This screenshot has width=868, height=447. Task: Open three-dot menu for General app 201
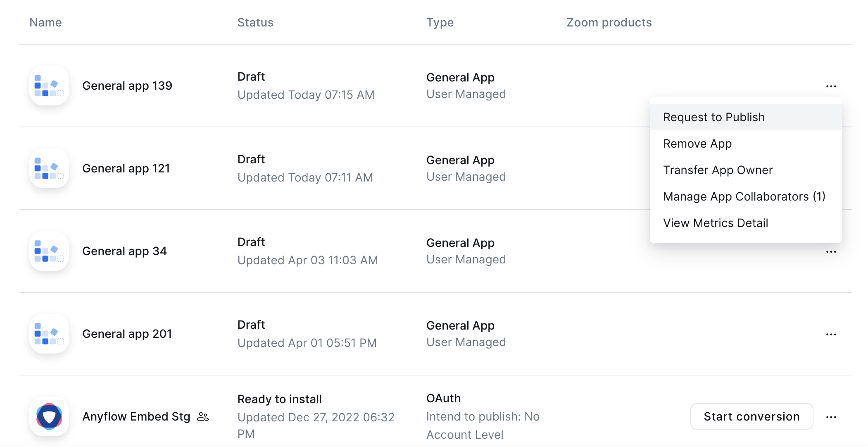(x=831, y=335)
